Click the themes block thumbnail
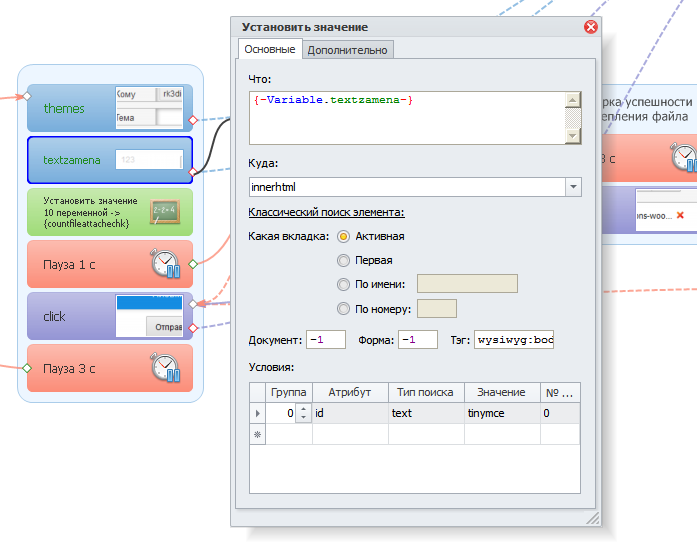Screen dimensions: 697x560 pyautogui.click(x=149, y=108)
